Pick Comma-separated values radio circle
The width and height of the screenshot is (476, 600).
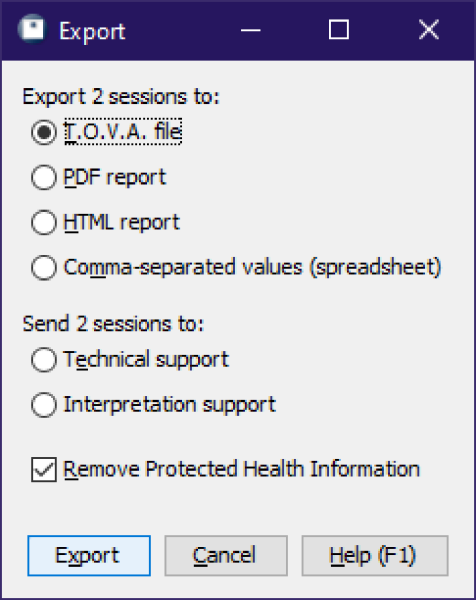point(44,267)
